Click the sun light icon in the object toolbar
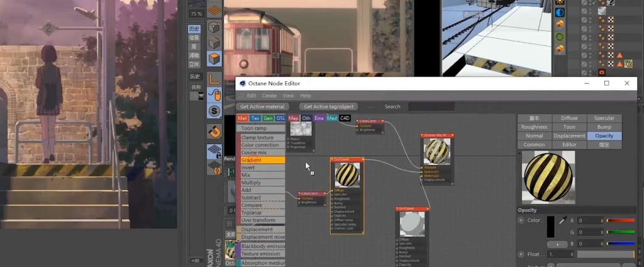 pos(560,2)
